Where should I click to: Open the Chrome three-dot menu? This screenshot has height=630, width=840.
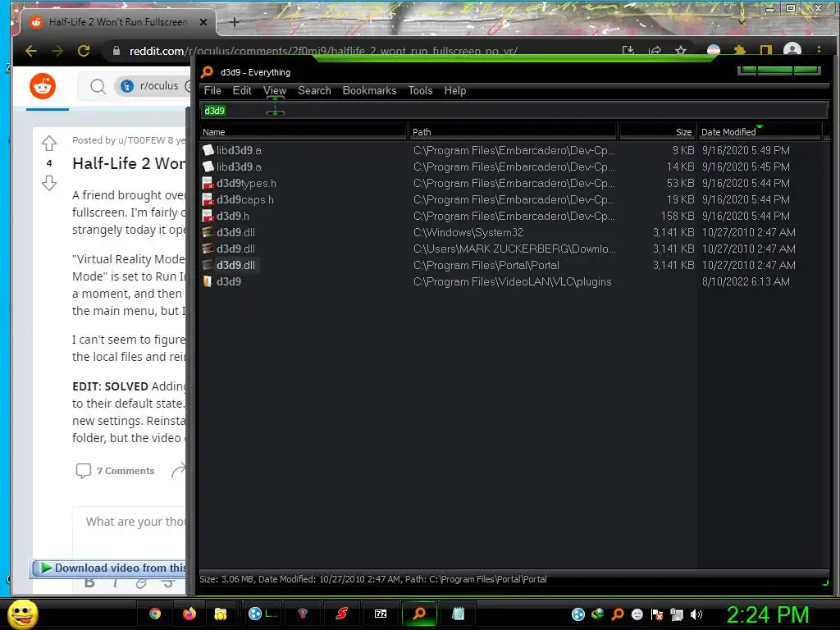819,50
